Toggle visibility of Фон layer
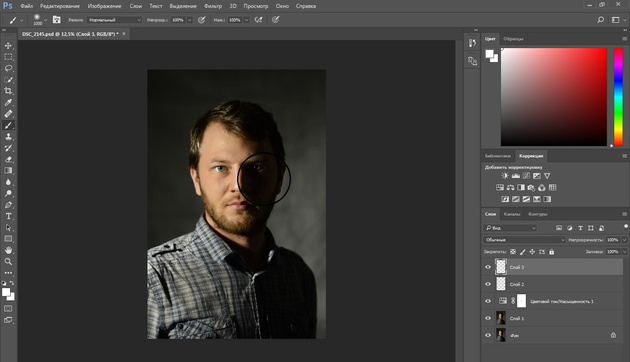This screenshot has height=362, width=630. point(488,335)
